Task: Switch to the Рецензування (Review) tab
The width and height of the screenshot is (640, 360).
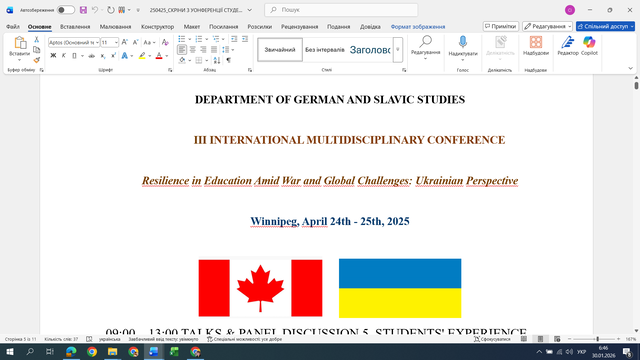Action: (x=299, y=27)
